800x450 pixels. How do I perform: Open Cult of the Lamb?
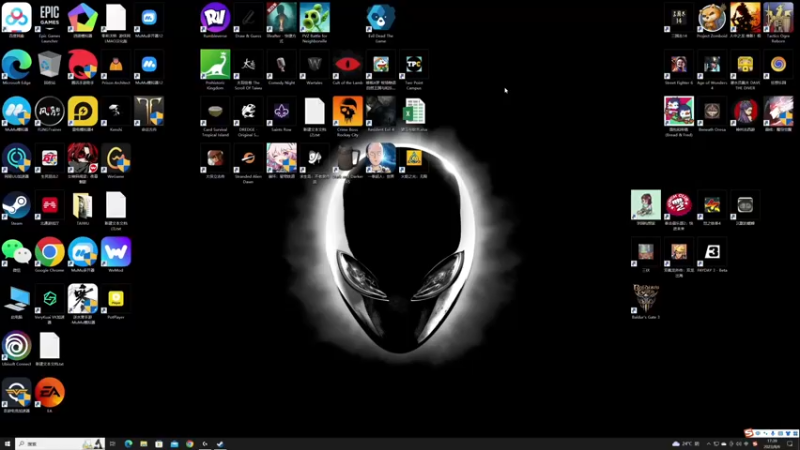pyautogui.click(x=347, y=68)
